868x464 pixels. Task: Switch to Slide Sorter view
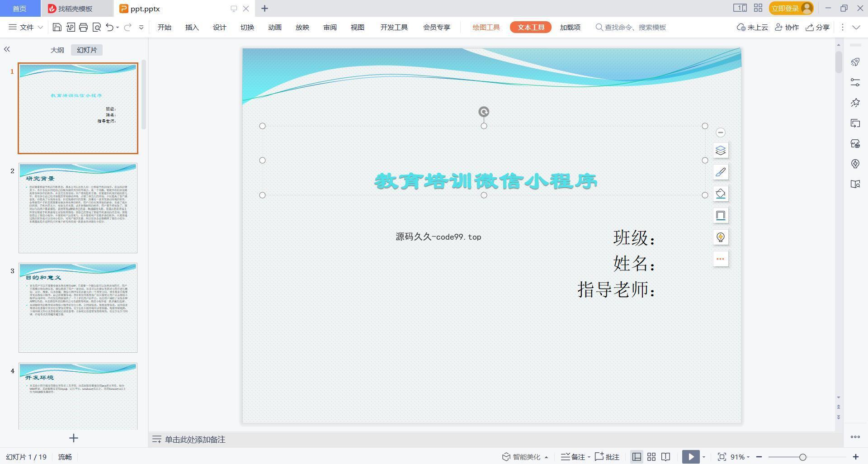pos(651,457)
